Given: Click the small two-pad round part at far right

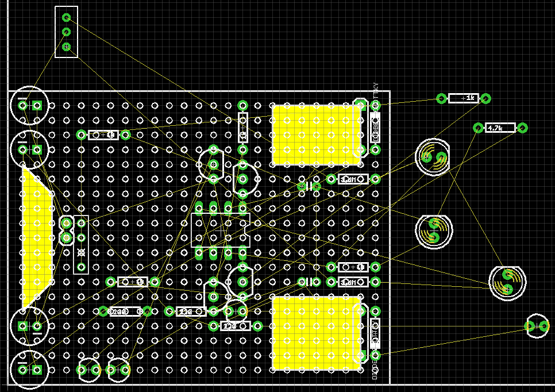Looking at the screenshot, I should point(538,326).
